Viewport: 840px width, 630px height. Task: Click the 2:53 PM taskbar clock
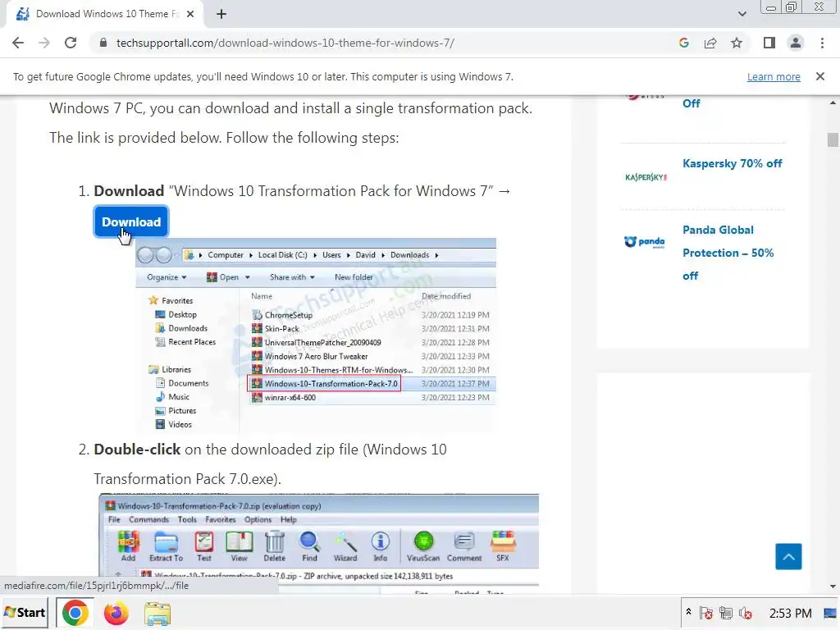(790, 613)
